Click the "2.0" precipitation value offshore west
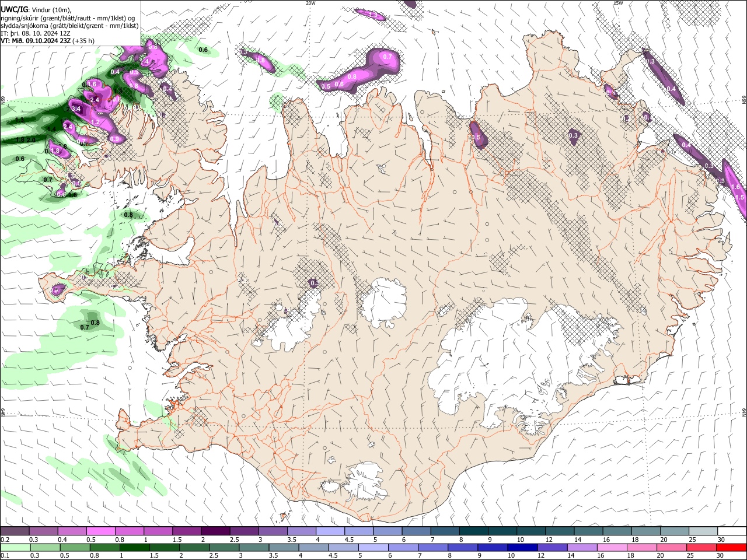The image size is (747, 560). pos(30,140)
